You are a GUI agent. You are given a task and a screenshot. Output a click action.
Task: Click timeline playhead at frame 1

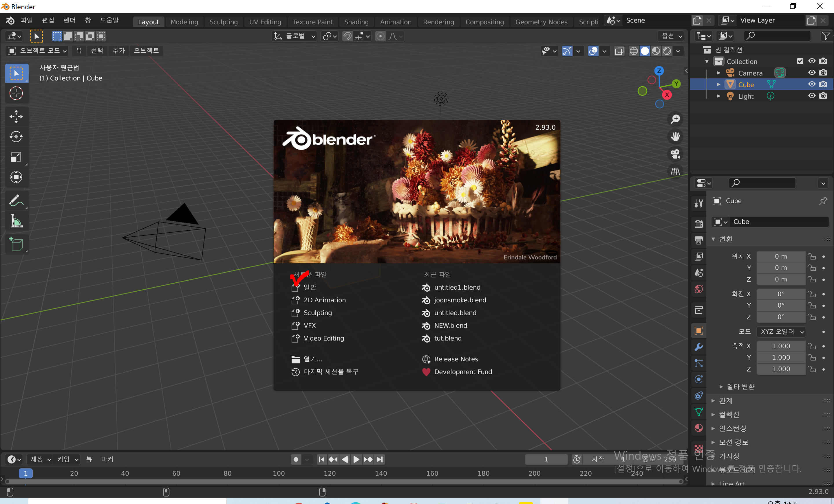click(x=25, y=473)
